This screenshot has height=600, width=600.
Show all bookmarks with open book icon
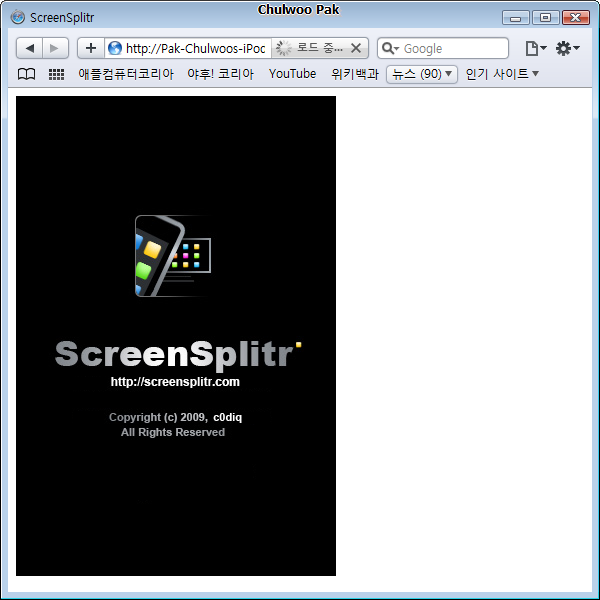pyautogui.click(x=27, y=74)
